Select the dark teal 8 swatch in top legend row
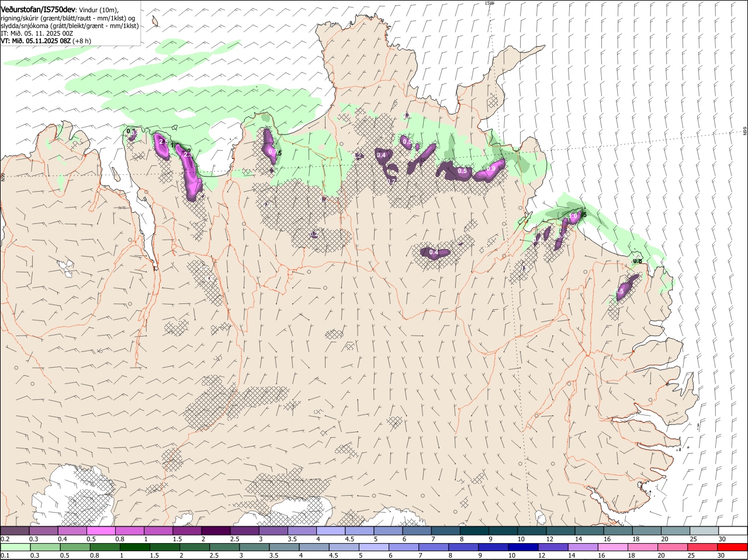Image resolution: width=748 pixels, height=560 pixels. click(x=475, y=531)
